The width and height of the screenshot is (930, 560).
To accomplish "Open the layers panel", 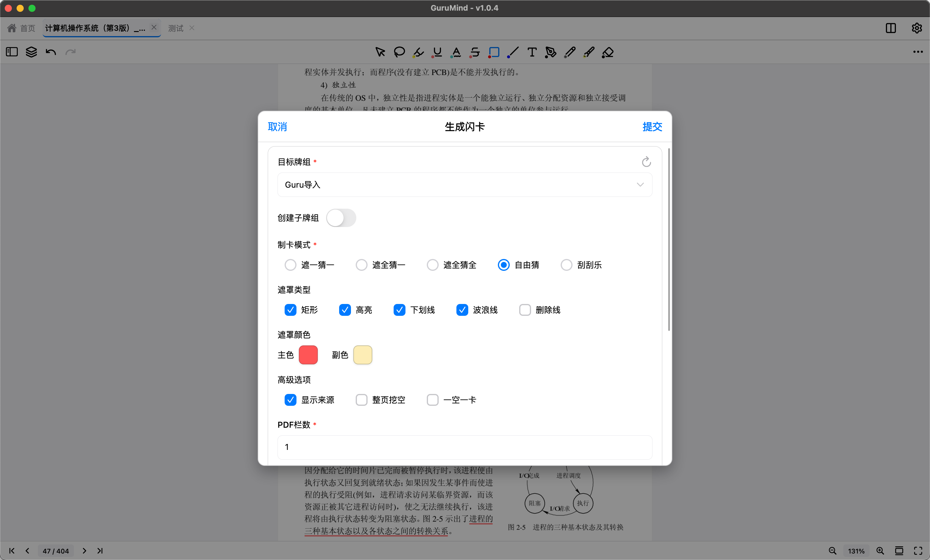I will point(31,52).
